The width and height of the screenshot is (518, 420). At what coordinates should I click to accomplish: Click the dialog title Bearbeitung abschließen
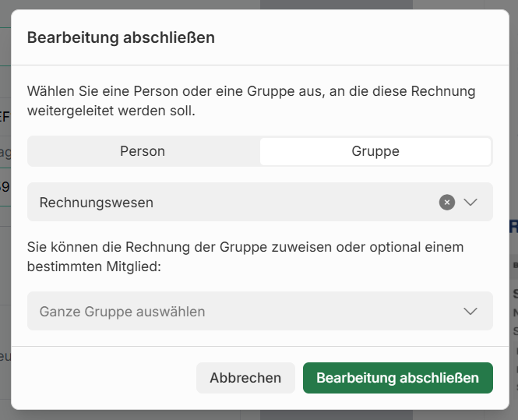click(x=121, y=37)
